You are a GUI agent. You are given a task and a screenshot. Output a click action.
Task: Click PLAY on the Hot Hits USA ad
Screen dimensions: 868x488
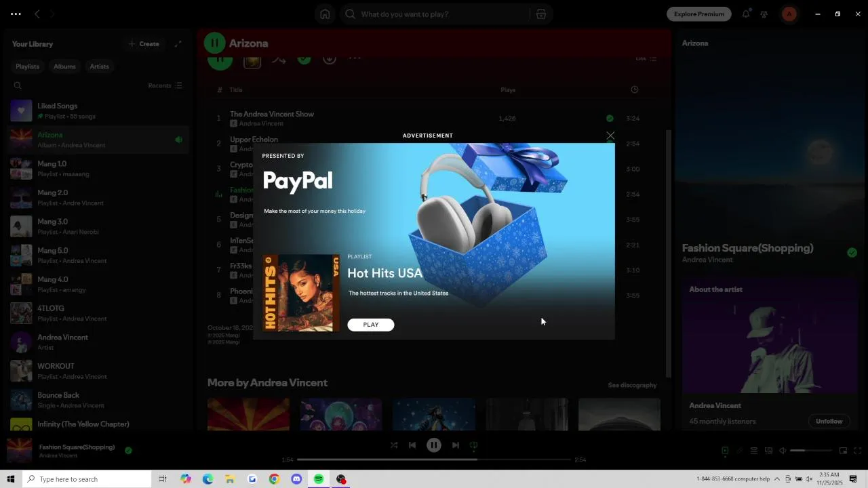(x=371, y=325)
